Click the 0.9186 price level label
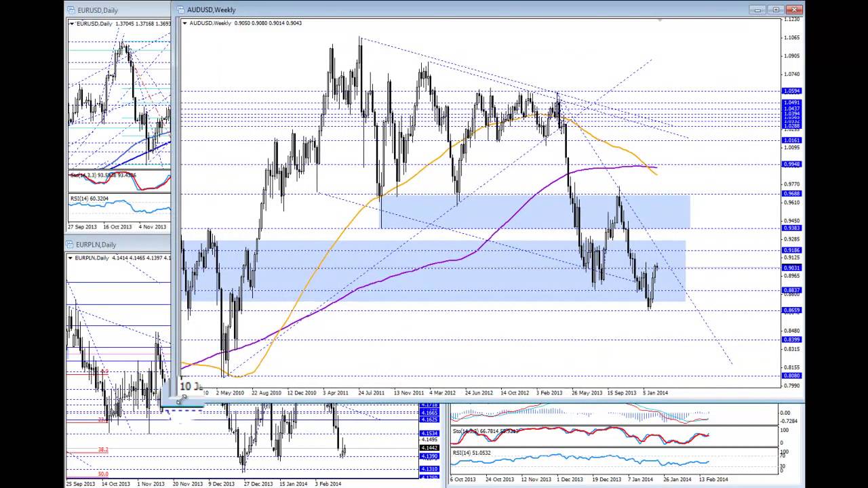The height and width of the screenshot is (488, 868). point(791,250)
